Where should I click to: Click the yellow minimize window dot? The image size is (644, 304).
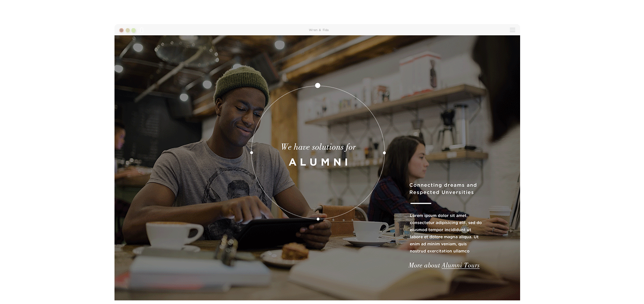[127, 30]
